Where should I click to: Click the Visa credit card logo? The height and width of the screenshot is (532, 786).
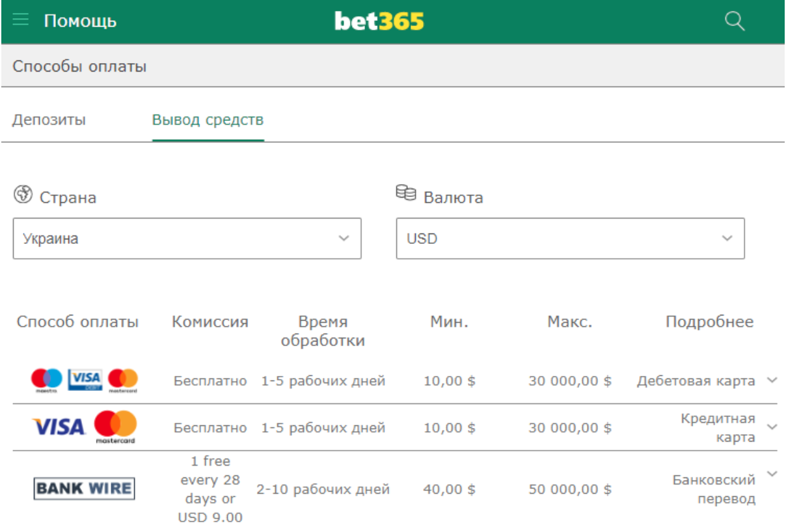pyautogui.click(x=59, y=427)
